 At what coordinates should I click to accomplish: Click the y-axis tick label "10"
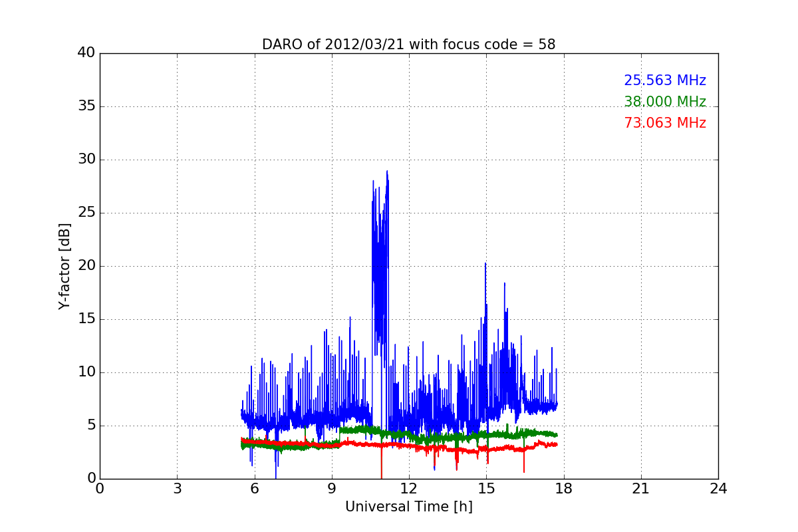(86, 372)
